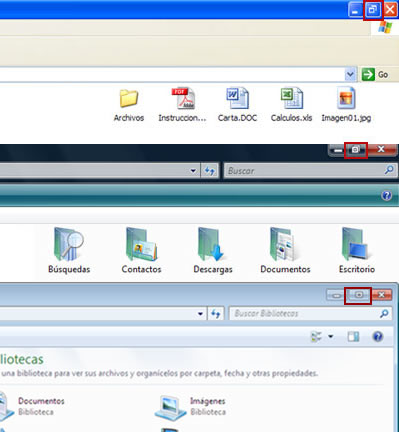399x432 pixels.
Task: Select the Imagen01.jpg image file
Action: click(x=346, y=105)
